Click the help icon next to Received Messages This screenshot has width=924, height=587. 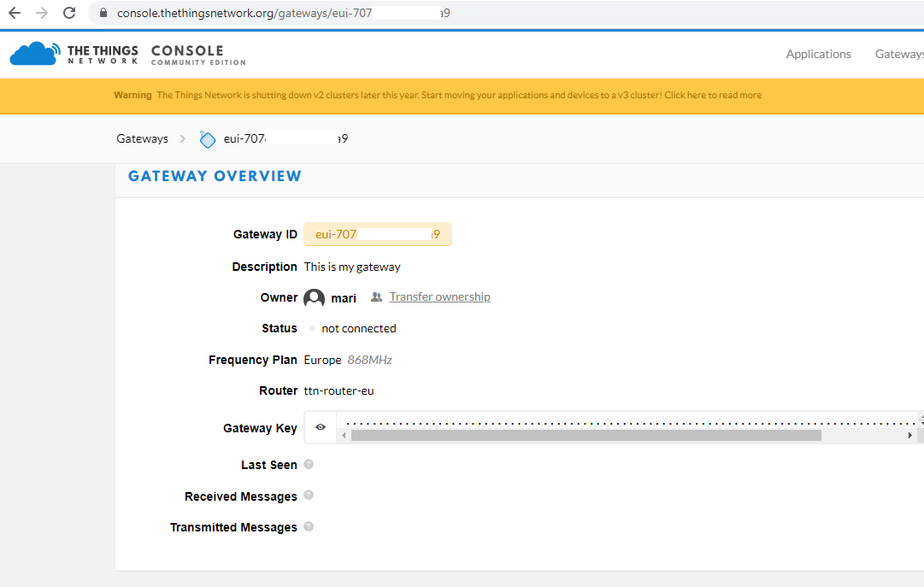[x=309, y=495]
